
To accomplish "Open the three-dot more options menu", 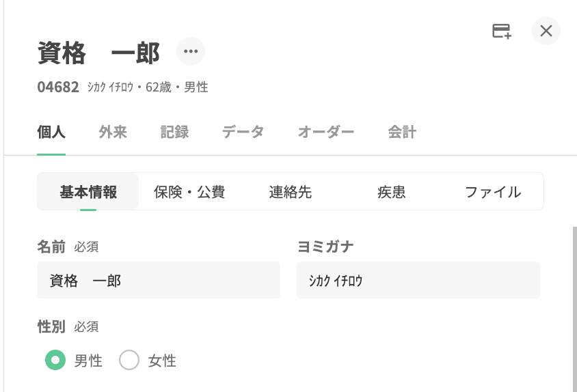I will [x=190, y=51].
